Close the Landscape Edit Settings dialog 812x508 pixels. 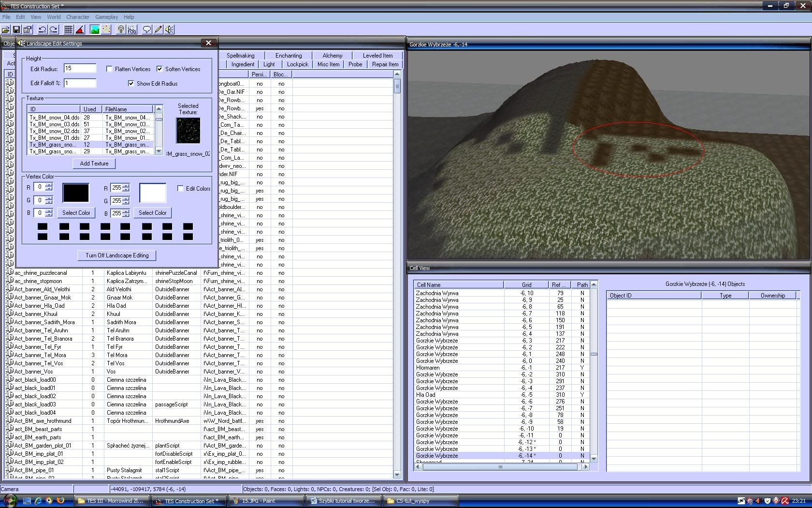(x=208, y=43)
